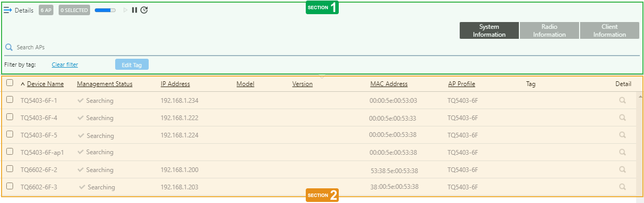Pause the auto refresh
Image resolution: width=644 pixels, height=203 pixels.
[135, 10]
